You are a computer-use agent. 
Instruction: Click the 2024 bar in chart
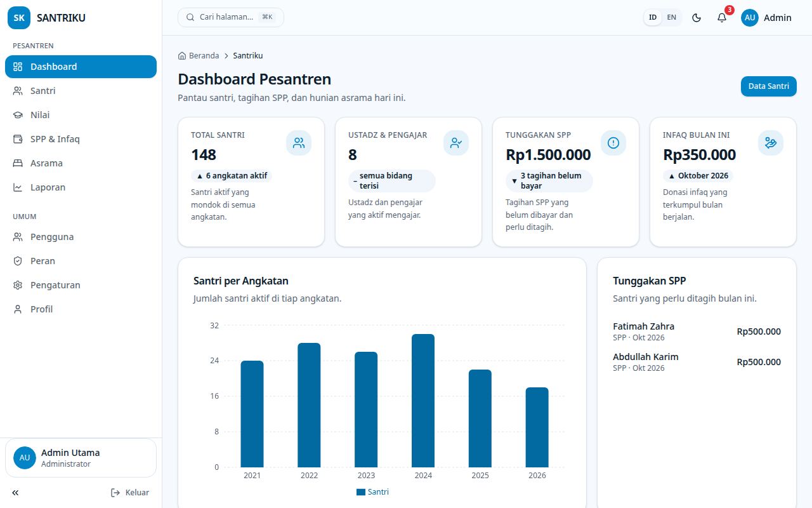pyautogui.click(x=423, y=401)
